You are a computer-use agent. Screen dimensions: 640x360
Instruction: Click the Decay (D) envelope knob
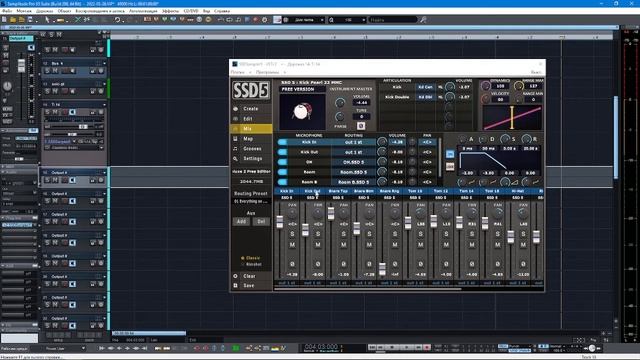tap(483, 139)
